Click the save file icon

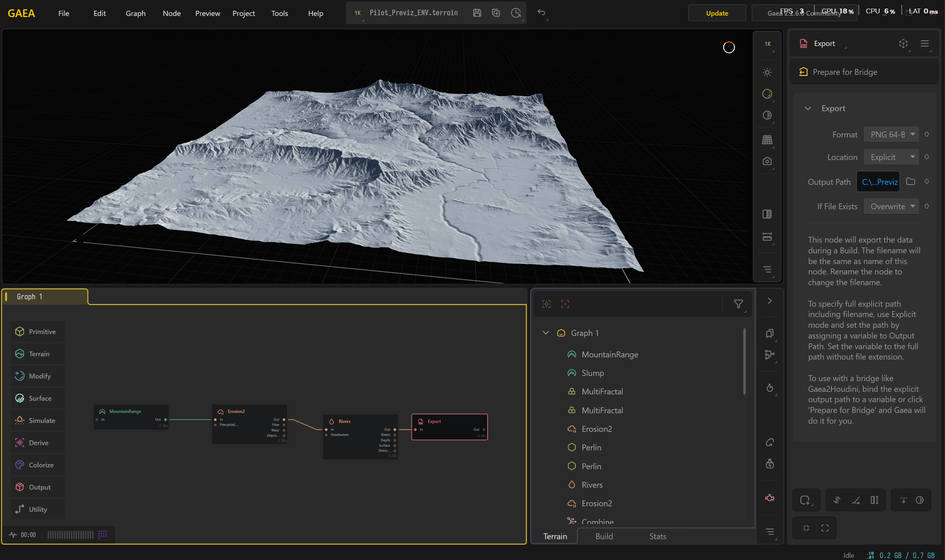(477, 13)
